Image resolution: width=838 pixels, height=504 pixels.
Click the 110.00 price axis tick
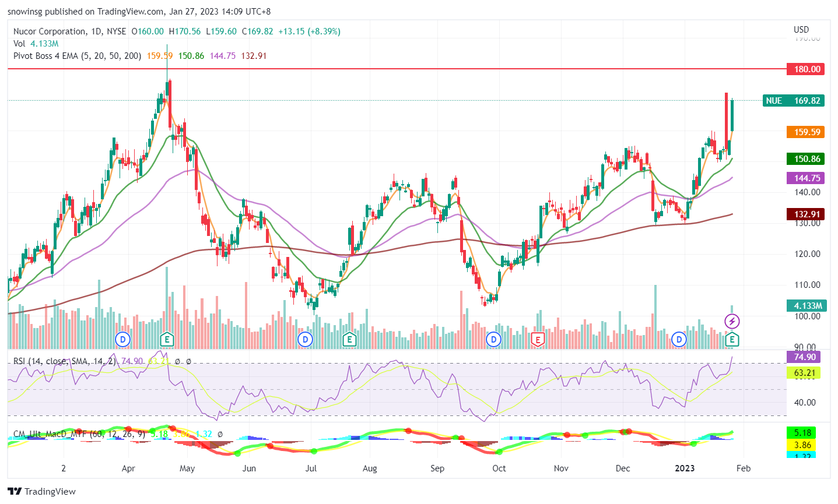807,285
